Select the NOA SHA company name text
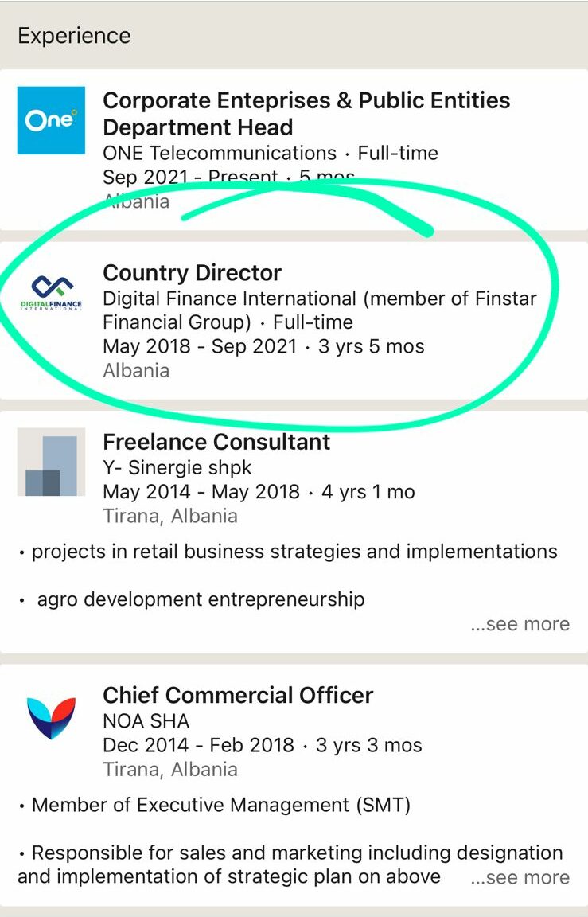588x917 pixels. 146,720
